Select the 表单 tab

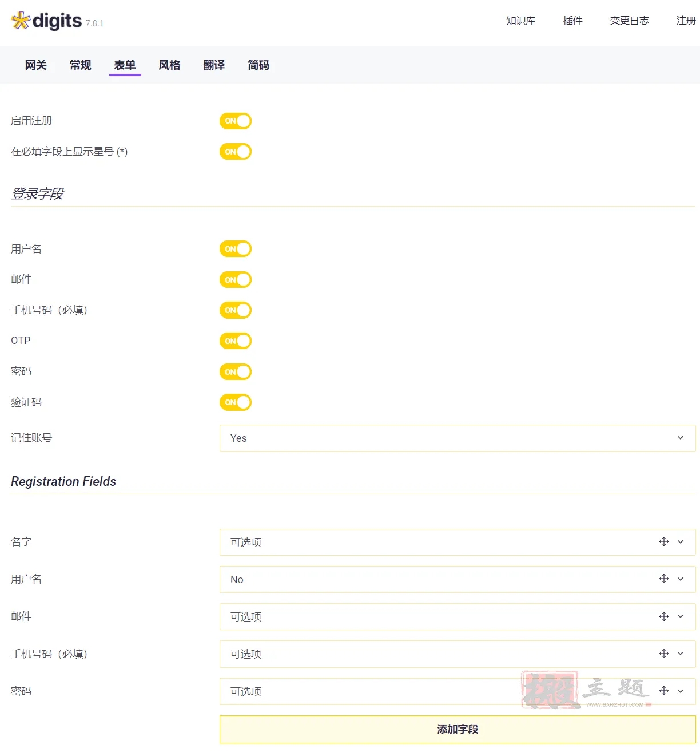[125, 65]
